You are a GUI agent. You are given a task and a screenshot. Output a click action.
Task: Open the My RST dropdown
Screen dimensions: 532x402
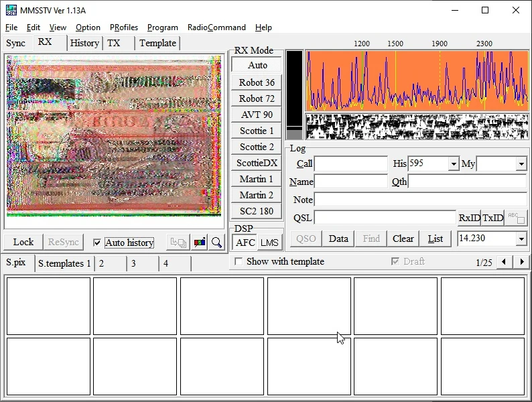click(521, 164)
